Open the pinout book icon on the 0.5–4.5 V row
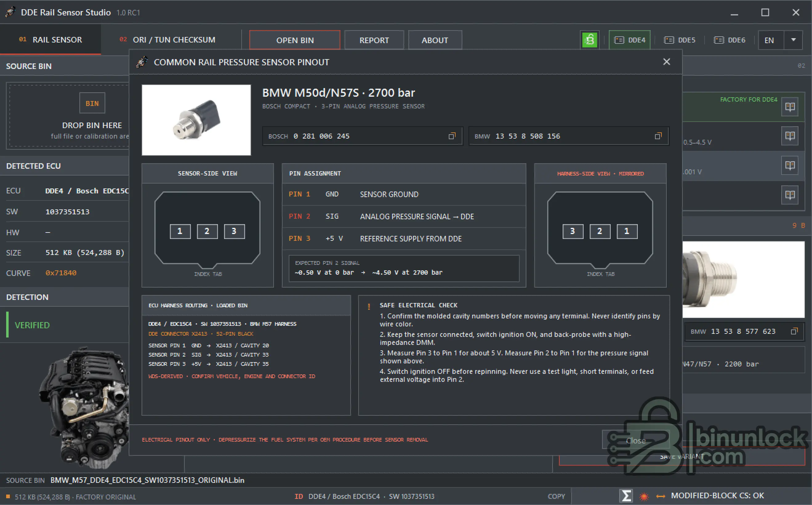 coord(790,136)
